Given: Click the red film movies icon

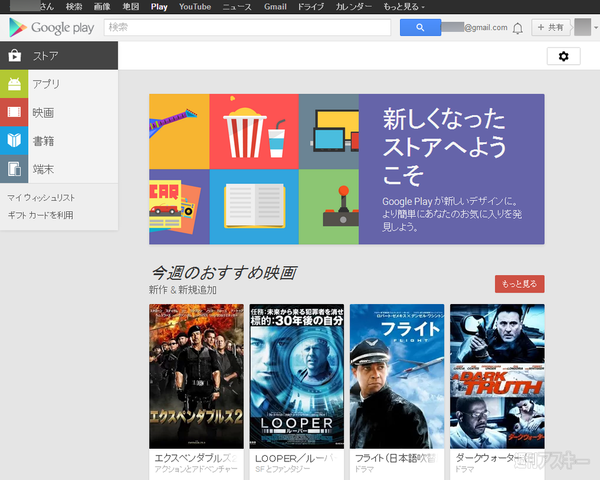Looking at the screenshot, I should point(14,112).
